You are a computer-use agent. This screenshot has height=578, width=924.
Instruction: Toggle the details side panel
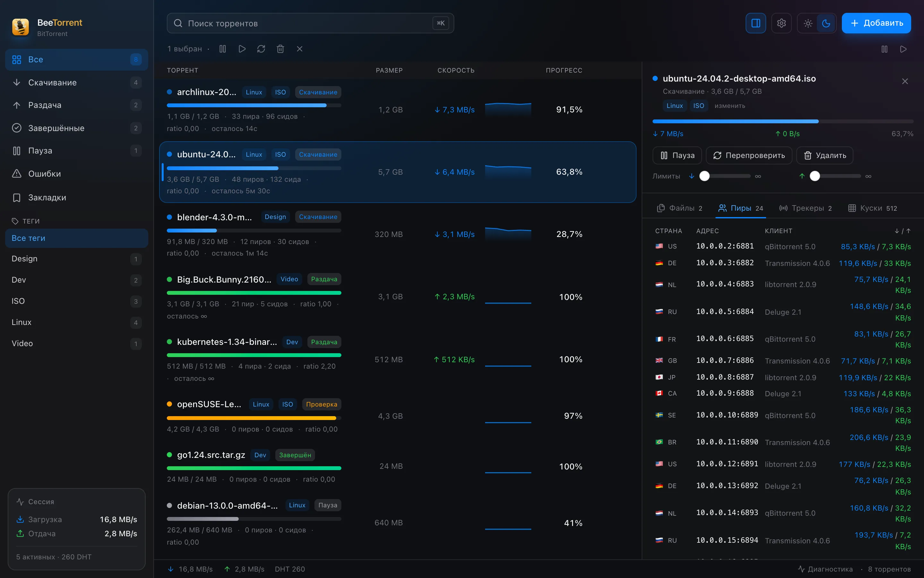(x=756, y=23)
